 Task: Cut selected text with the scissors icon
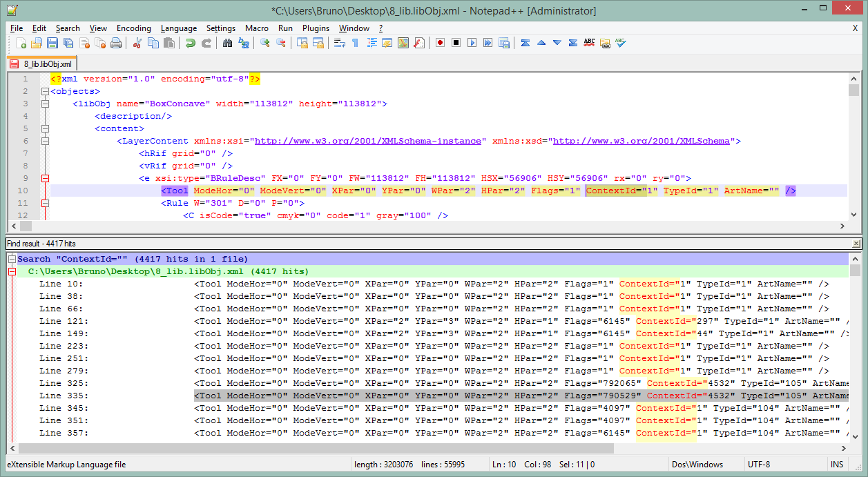tap(137, 43)
